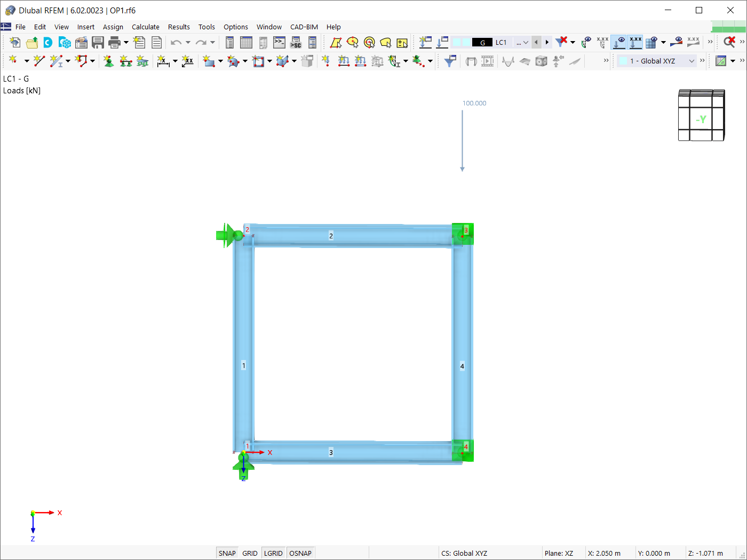
Task: Toggle show load values button
Action: (x=635, y=42)
